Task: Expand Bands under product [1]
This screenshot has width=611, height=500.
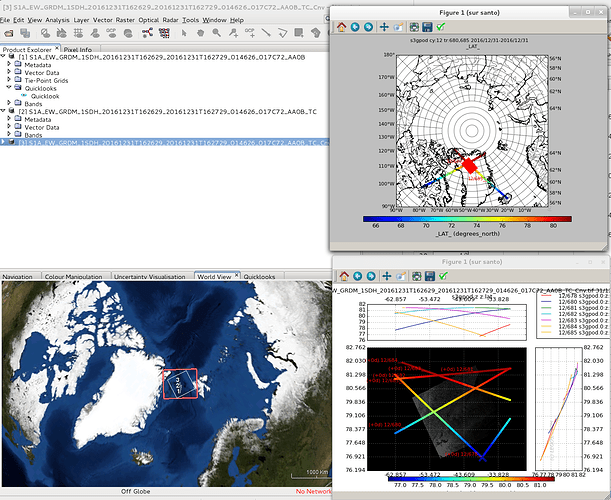Action: coord(9,104)
